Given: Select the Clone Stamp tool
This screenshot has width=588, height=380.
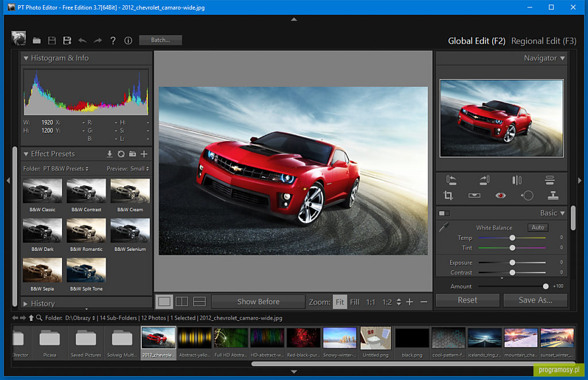Looking at the screenshot, I should [x=553, y=195].
